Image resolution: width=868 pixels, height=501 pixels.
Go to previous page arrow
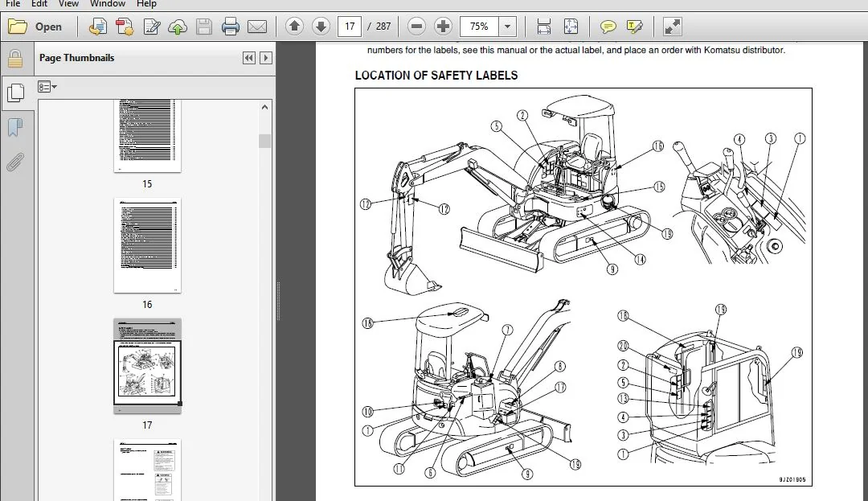[294, 26]
